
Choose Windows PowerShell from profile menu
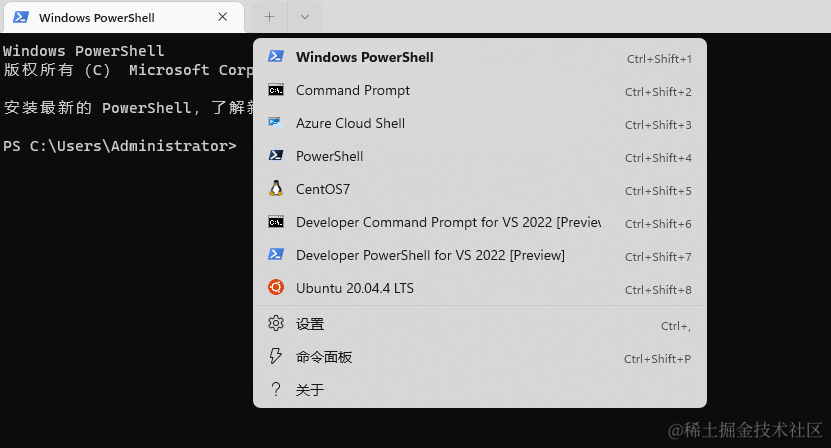coord(480,57)
